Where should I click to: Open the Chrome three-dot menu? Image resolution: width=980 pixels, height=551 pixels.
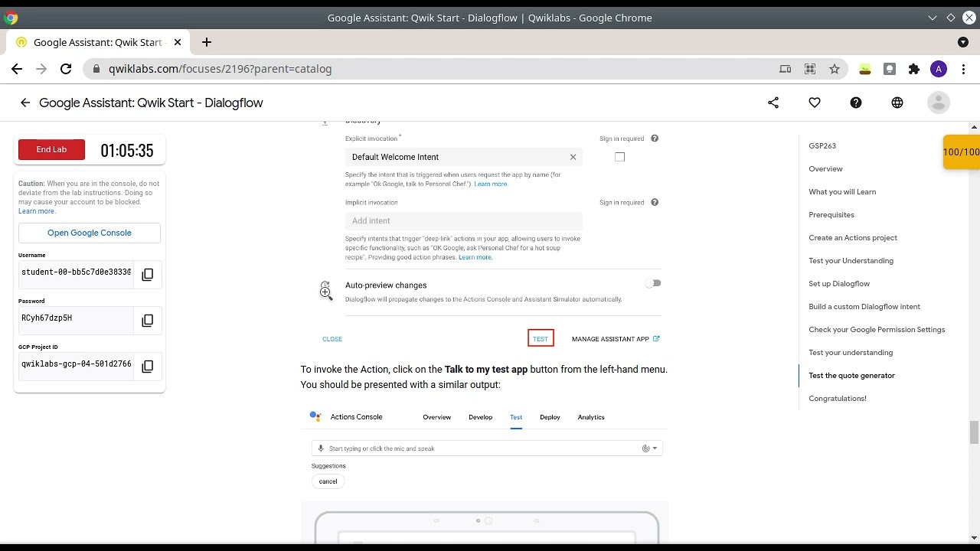click(963, 69)
